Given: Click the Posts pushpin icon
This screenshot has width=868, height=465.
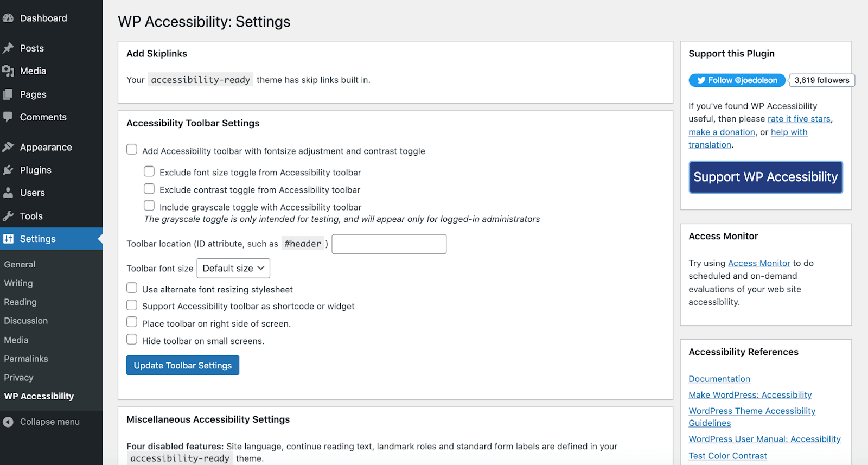Looking at the screenshot, I should click(x=8, y=48).
